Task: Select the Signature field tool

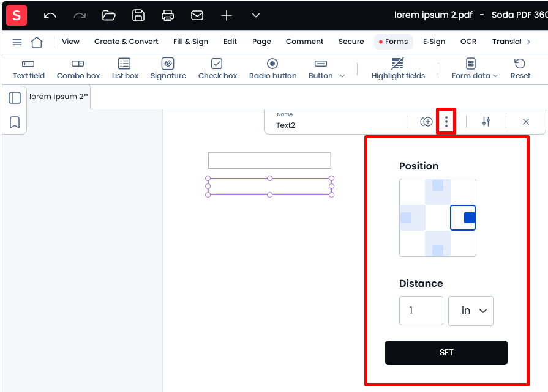Action: point(168,68)
